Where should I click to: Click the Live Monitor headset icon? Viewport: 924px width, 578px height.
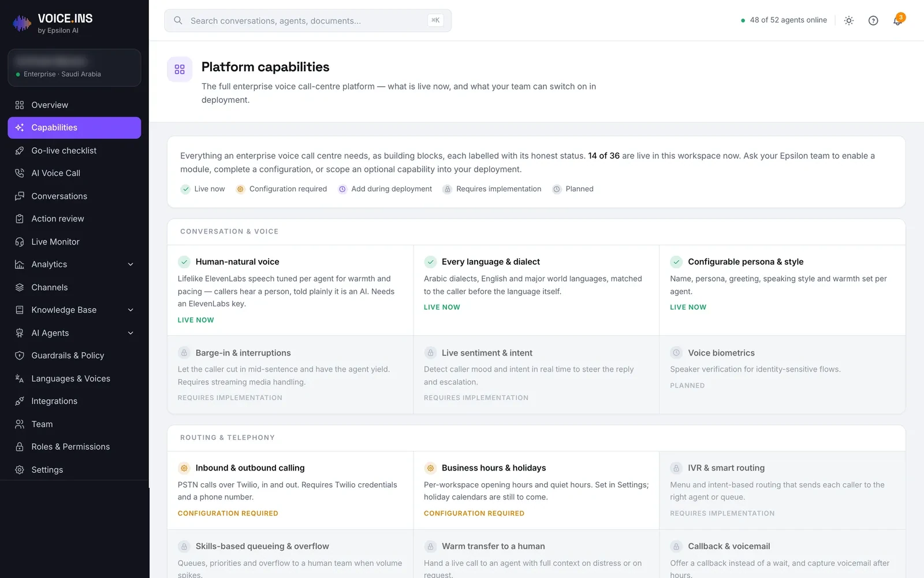[20, 242]
